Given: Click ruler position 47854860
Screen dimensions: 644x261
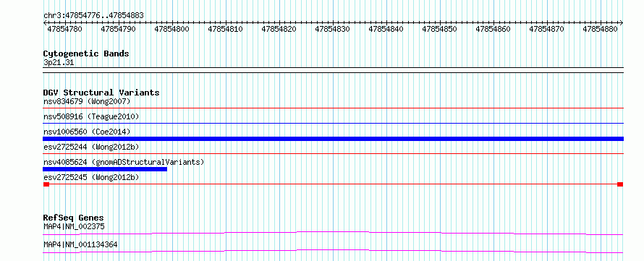Looking at the screenshot, I should [x=493, y=29].
